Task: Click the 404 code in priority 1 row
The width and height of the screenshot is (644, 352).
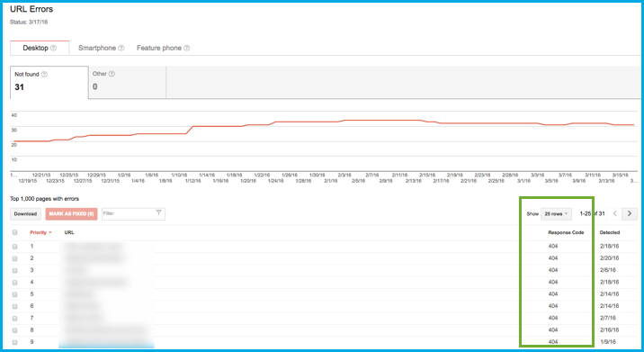Action: [553, 247]
